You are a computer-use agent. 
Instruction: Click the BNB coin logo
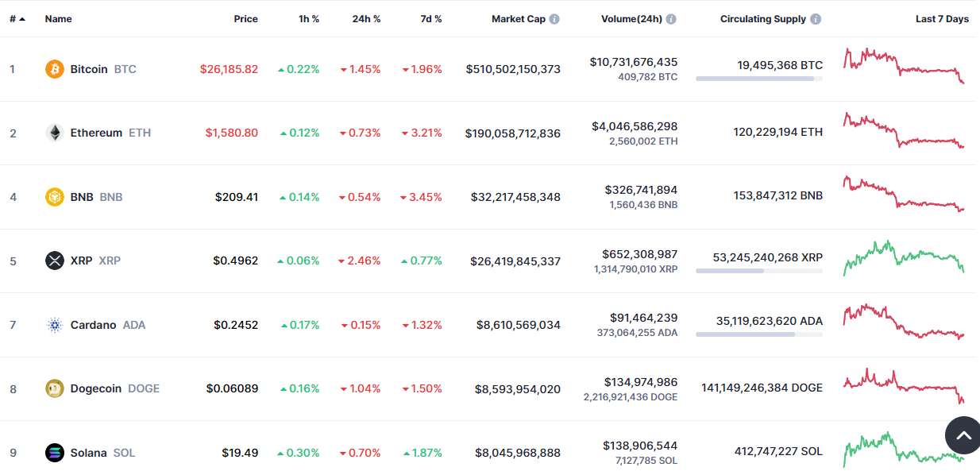(55, 197)
